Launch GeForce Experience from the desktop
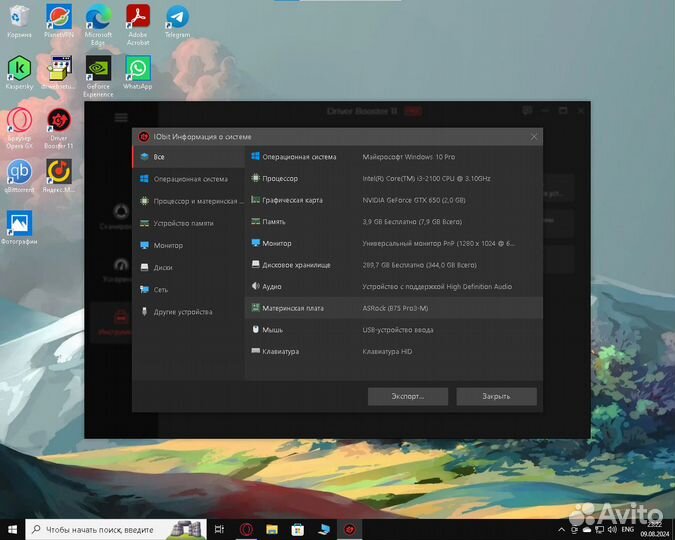 98,70
